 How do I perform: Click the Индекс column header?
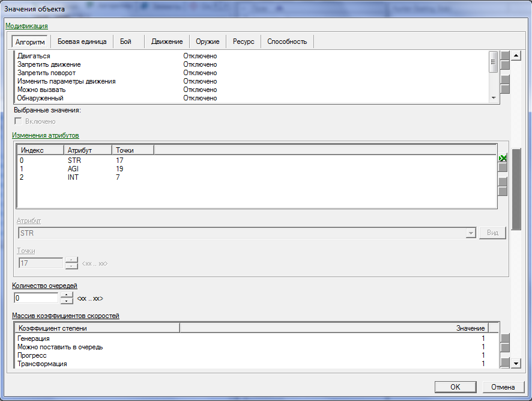(40, 150)
